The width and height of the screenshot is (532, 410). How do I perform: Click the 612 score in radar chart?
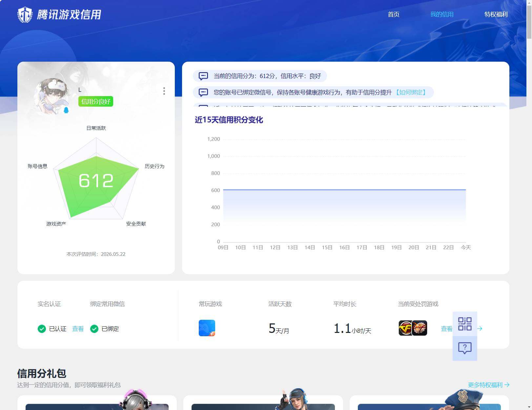[96, 180]
